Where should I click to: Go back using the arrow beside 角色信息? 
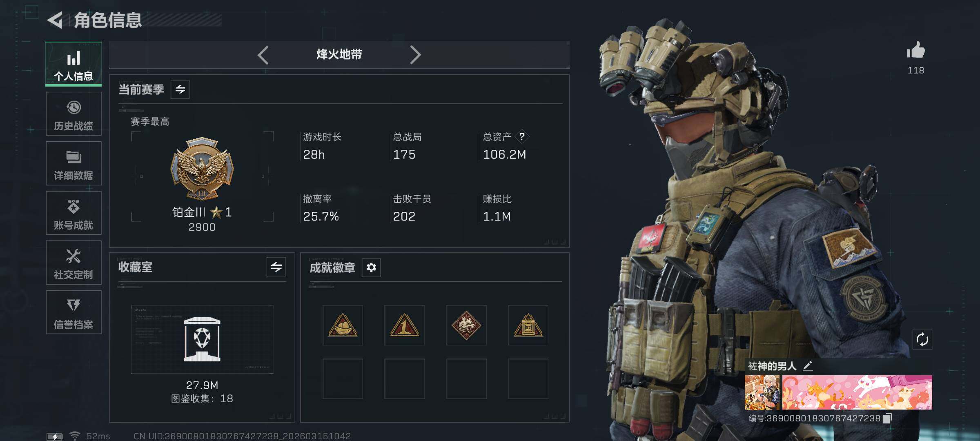pos(55,20)
